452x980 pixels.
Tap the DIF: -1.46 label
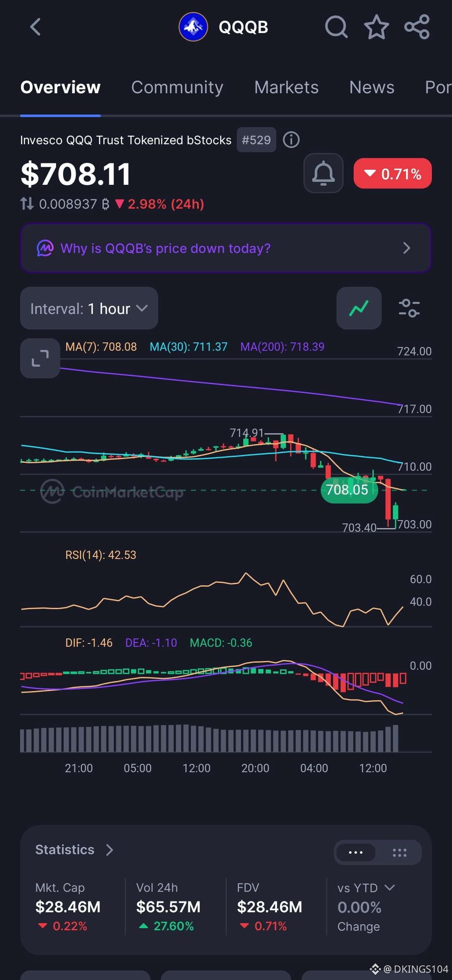click(x=89, y=643)
